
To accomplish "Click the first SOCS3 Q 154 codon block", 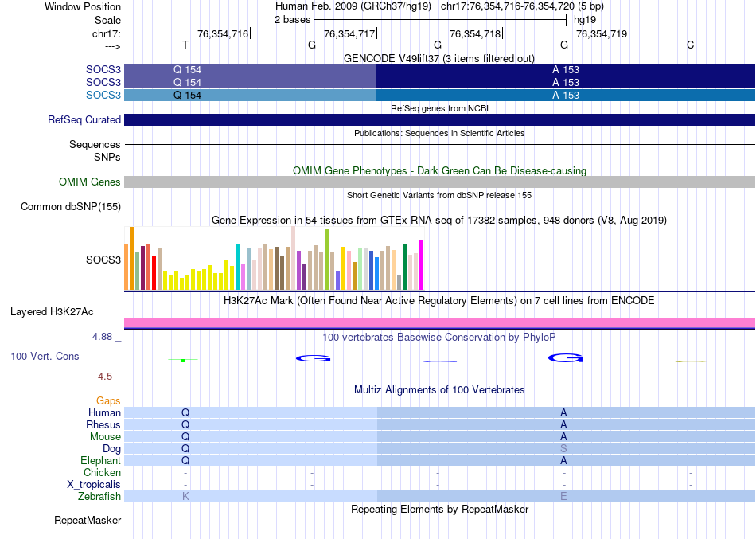I will click(x=250, y=69).
